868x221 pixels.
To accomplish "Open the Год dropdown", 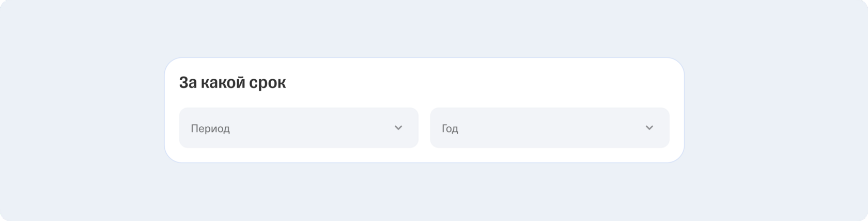I will (549, 128).
